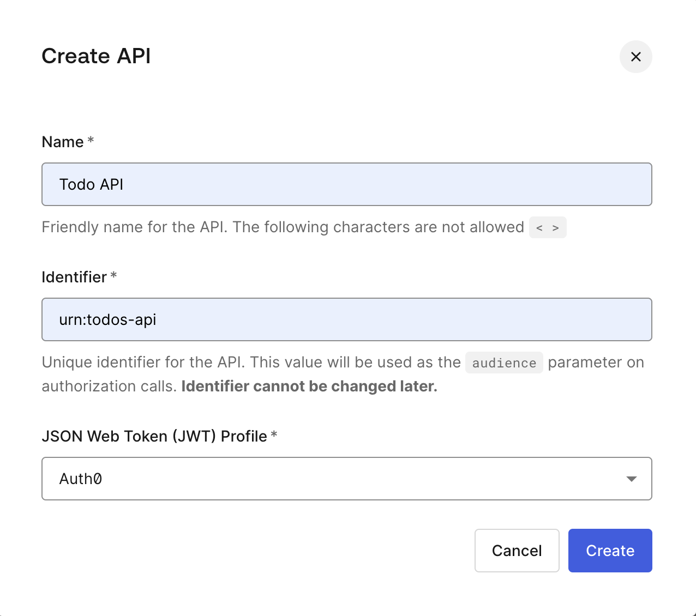Click the bold 'Identifier cannot be changed later' text
Image resolution: width=696 pixels, height=616 pixels.
(x=309, y=386)
